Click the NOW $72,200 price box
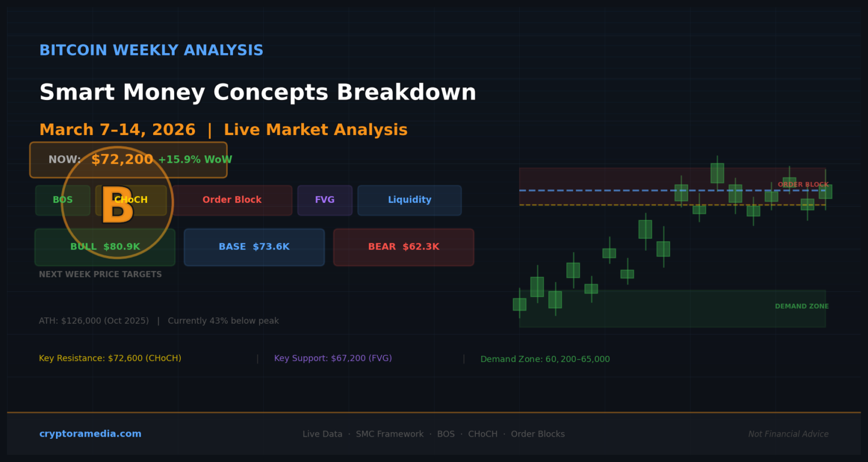Image resolution: width=868 pixels, height=462 pixels. coord(128,160)
